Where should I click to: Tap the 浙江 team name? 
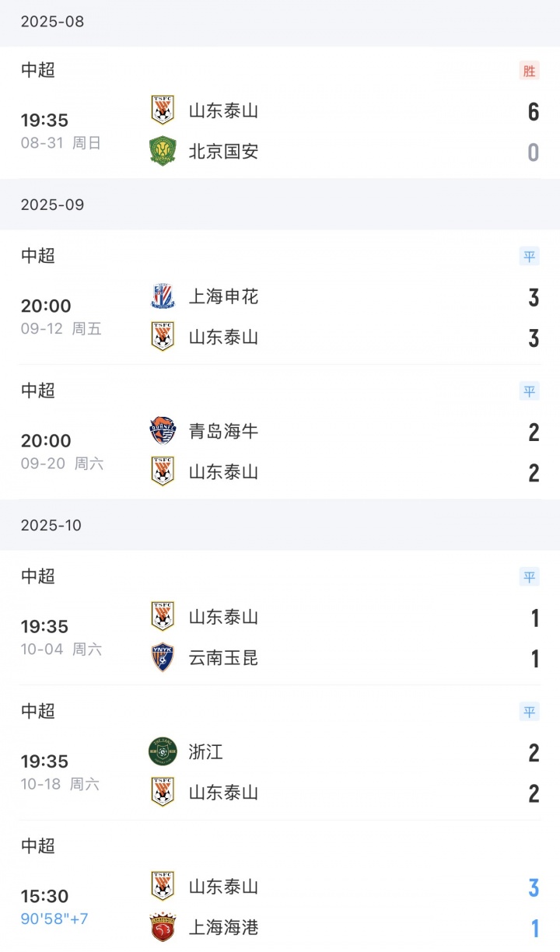click(x=206, y=752)
